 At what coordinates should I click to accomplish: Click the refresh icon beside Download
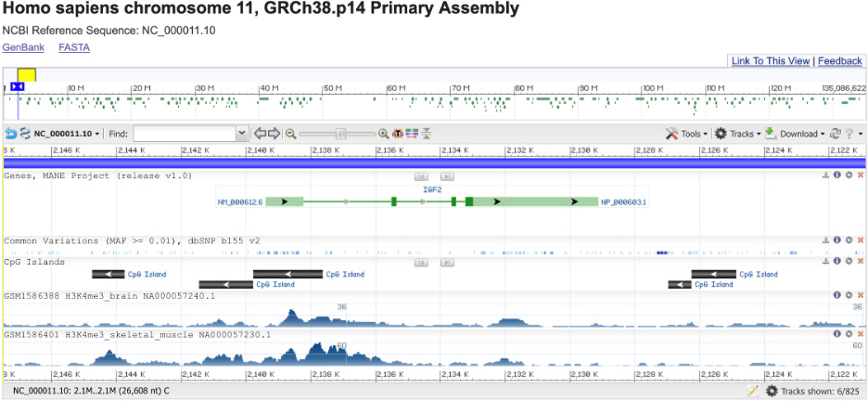(x=836, y=134)
